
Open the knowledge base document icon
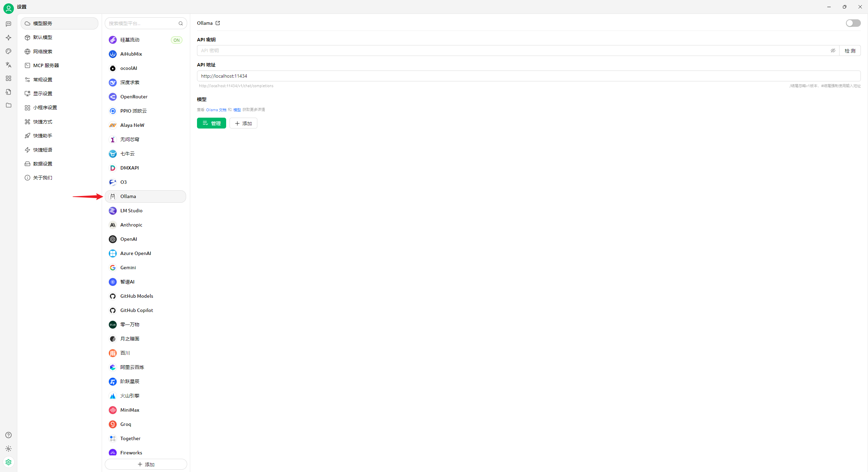click(8, 92)
